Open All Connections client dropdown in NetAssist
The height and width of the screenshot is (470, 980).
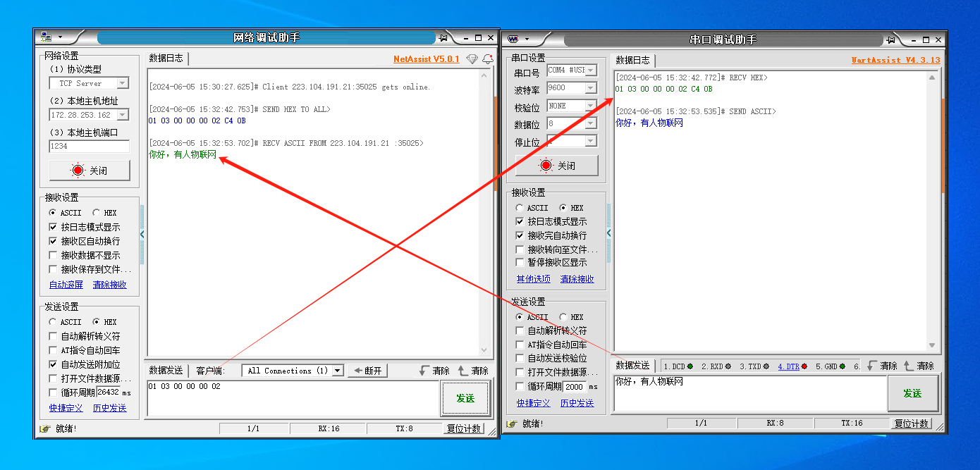(x=337, y=371)
